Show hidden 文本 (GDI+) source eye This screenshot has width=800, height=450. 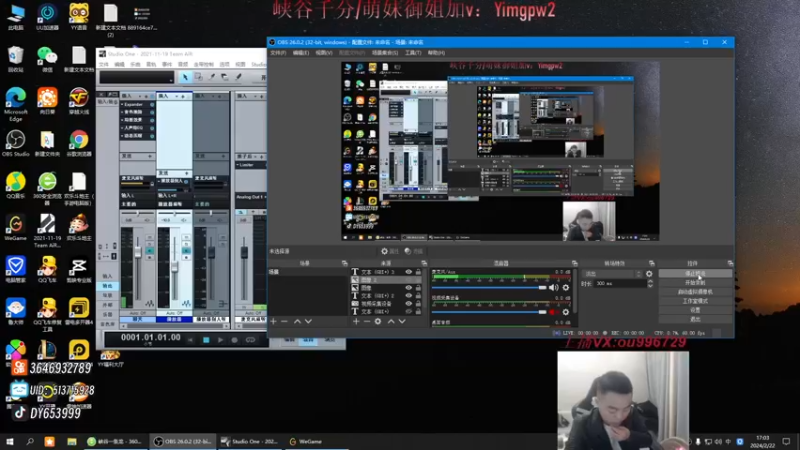pos(409,311)
